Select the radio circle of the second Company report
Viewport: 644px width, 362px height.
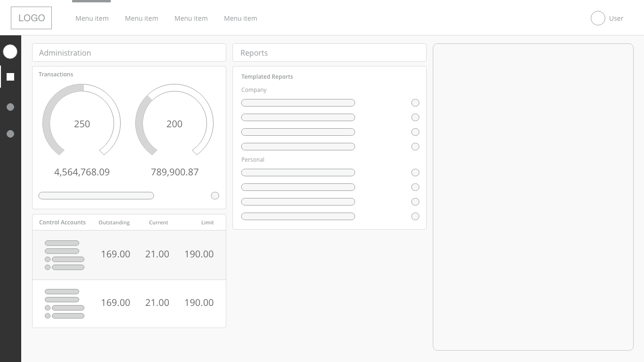[x=415, y=117]
